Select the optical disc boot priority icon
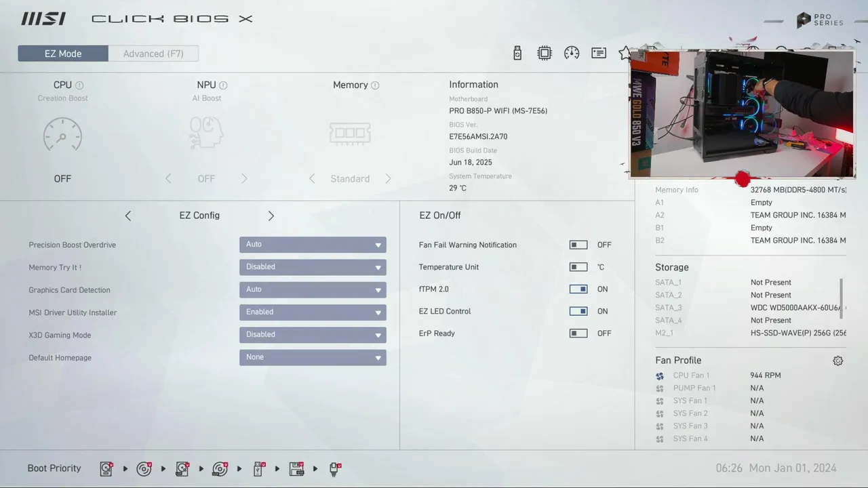Image resolution: width=868 pixels, height=488 pixels. 144,468
